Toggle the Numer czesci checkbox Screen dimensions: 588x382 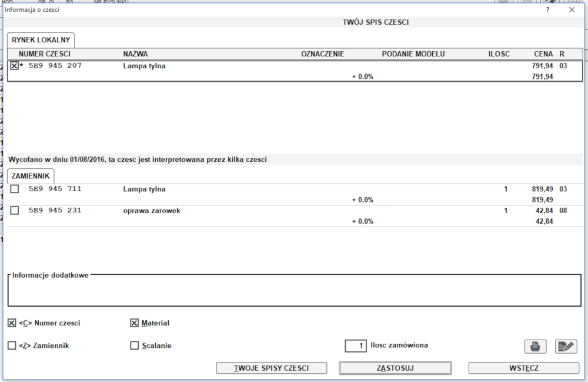point(12,323)
